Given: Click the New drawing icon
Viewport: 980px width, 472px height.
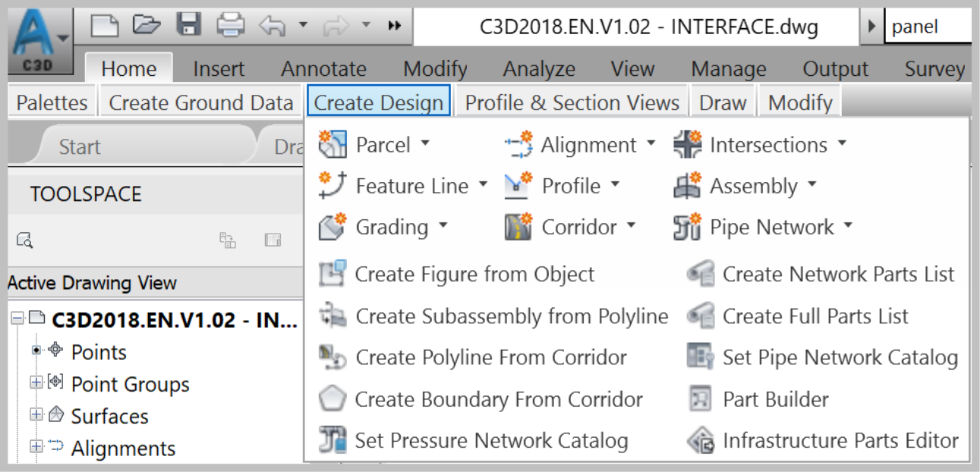Looking at the screenshot, I should coord(106,26).
